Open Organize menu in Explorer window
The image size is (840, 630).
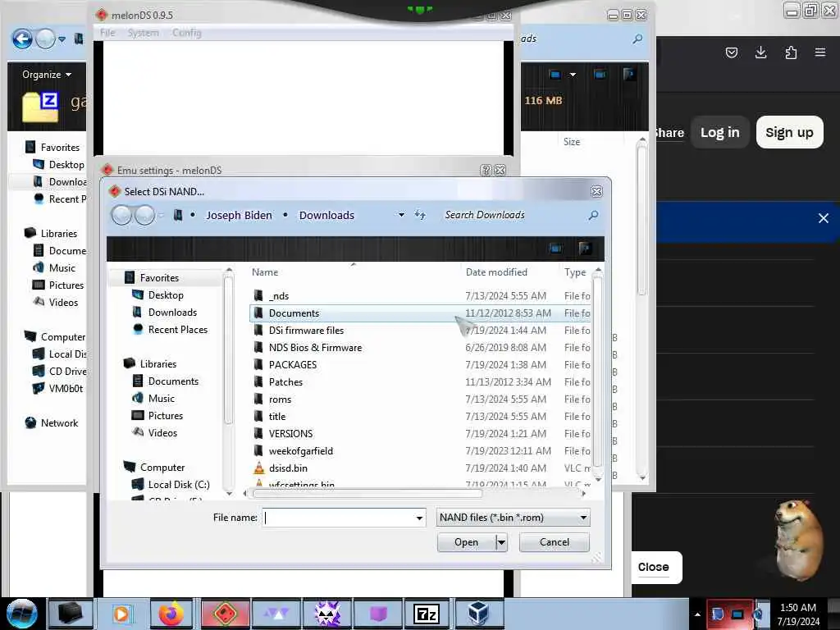tap(46, 75)
